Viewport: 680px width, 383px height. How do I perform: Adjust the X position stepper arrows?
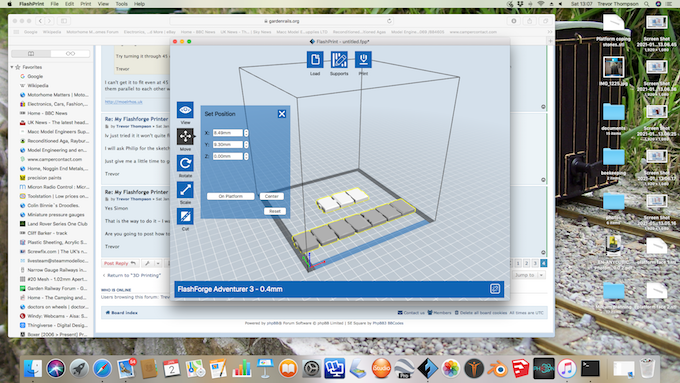pos(246,133)
